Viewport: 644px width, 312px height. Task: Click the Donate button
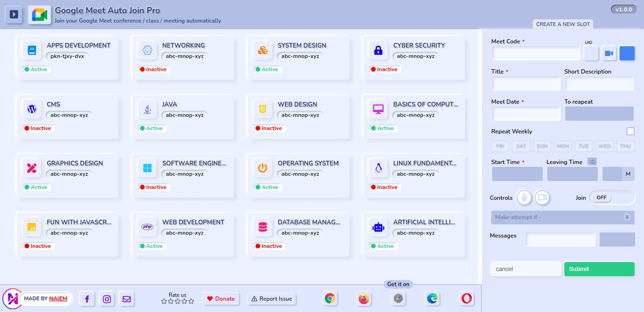tap(221, 299)
